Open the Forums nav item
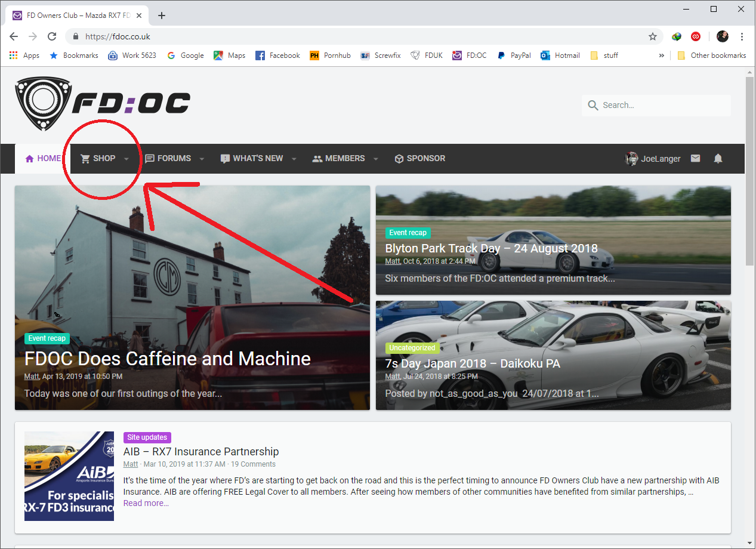Screen dimensions: 756x549 click(168, 159)
